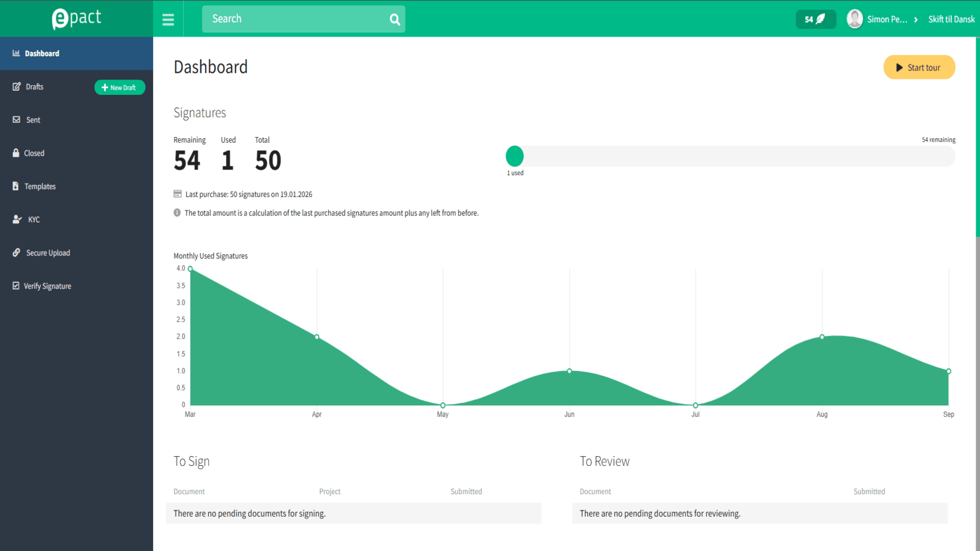
Task: Create a new draft with New Draft button
Action: click(119, 88)
